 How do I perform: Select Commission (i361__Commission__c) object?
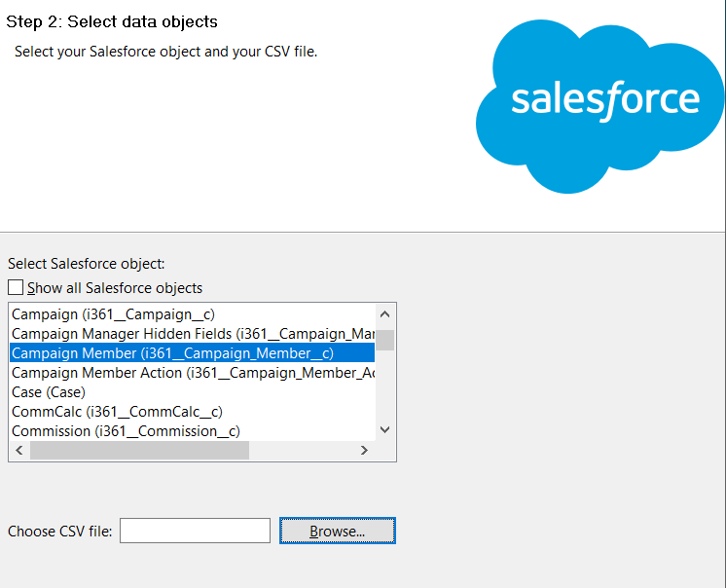tap(192, 431)
